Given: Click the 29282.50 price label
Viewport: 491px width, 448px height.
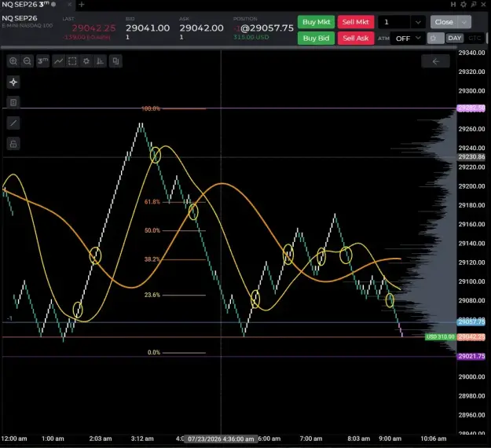Looking at the screenshot, I should click(x=471, y=108).
